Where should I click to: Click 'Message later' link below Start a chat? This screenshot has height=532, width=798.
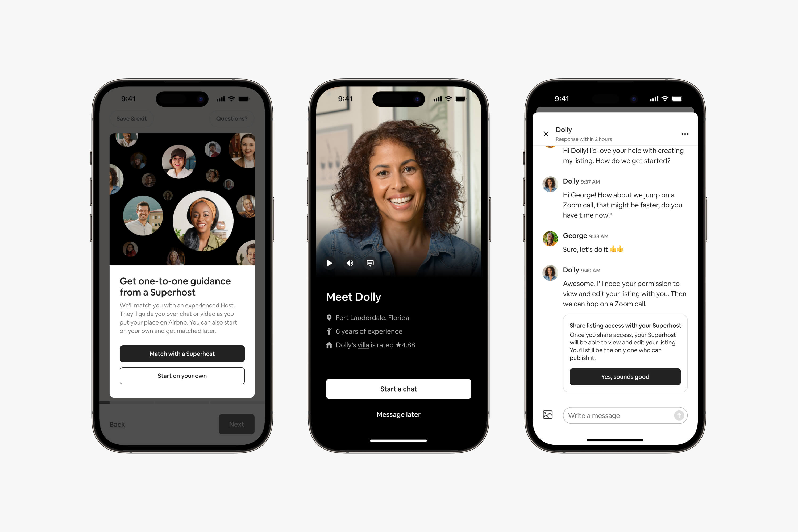[398, 414]
